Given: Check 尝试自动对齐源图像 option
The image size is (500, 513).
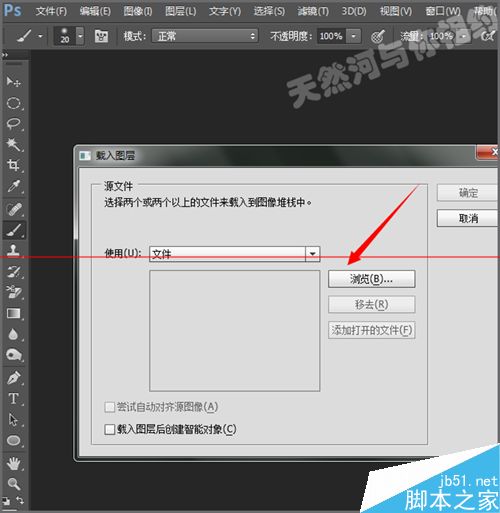Looking at the screenshot, I should pos(110,407).
